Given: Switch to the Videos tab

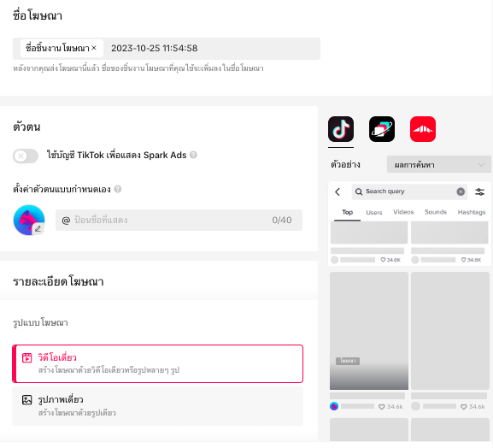Looking at the screenshot, I should tap(403, 212).
